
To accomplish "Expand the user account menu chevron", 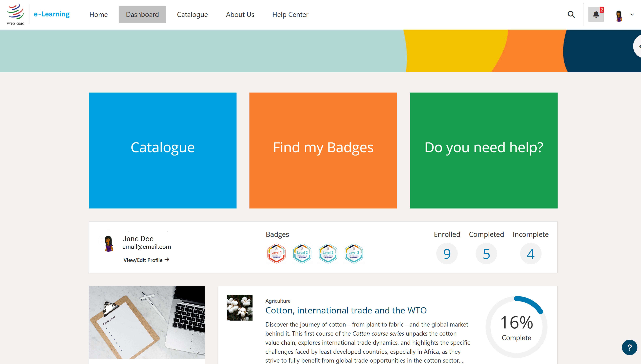I will (632, 15).
